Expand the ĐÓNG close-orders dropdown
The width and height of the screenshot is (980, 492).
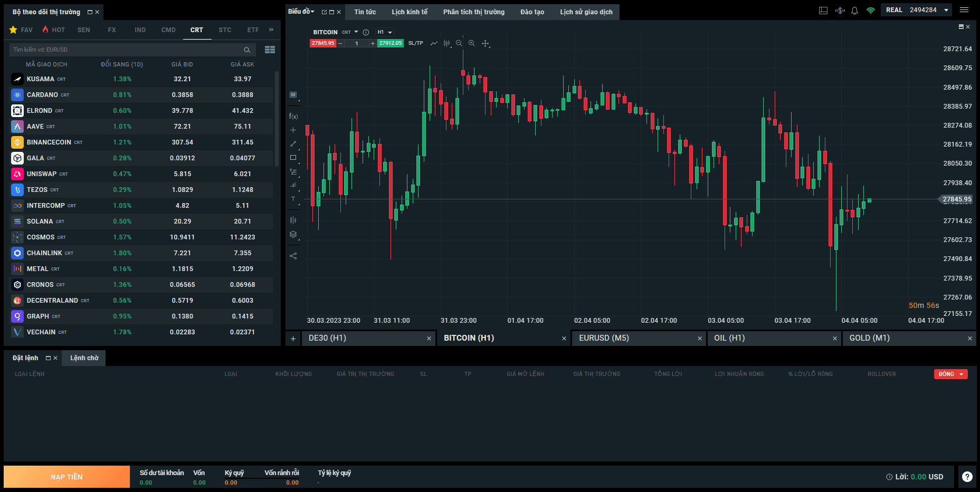point(951,374)
